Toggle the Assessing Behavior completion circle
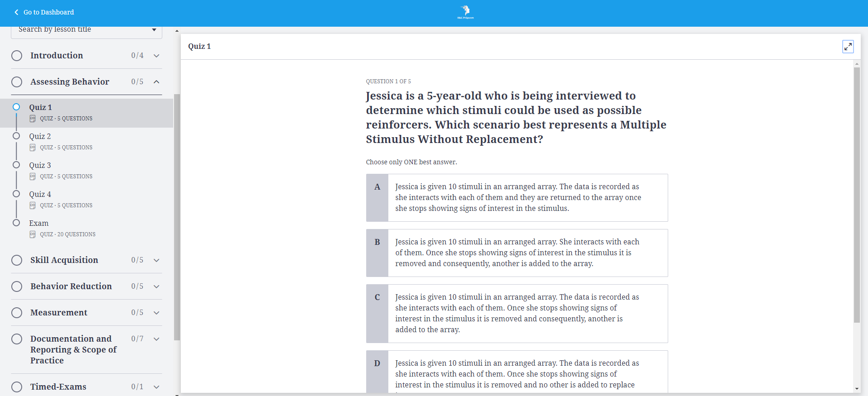 pyautogui.click(x=17, y=82)
